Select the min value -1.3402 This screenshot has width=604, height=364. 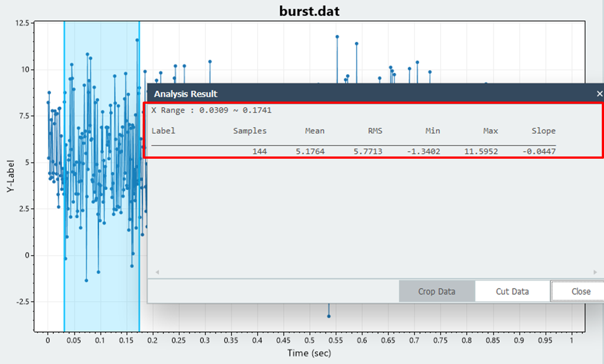coord(424,151)
